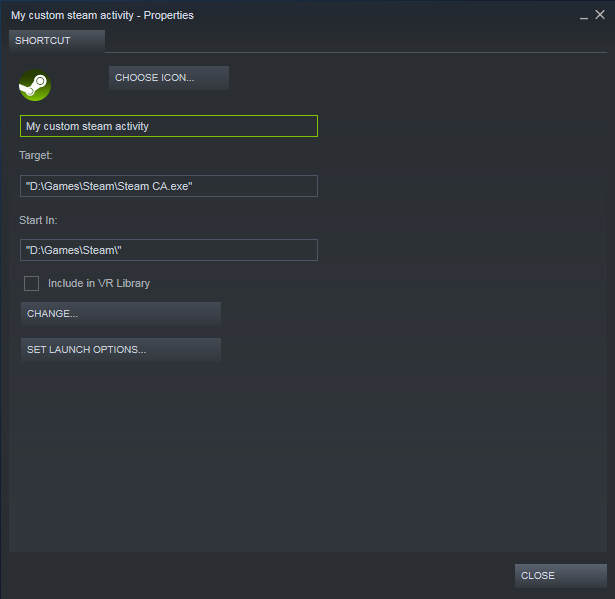
Task: Click the Include in VR Library label
Action: (x=99, y=283)
